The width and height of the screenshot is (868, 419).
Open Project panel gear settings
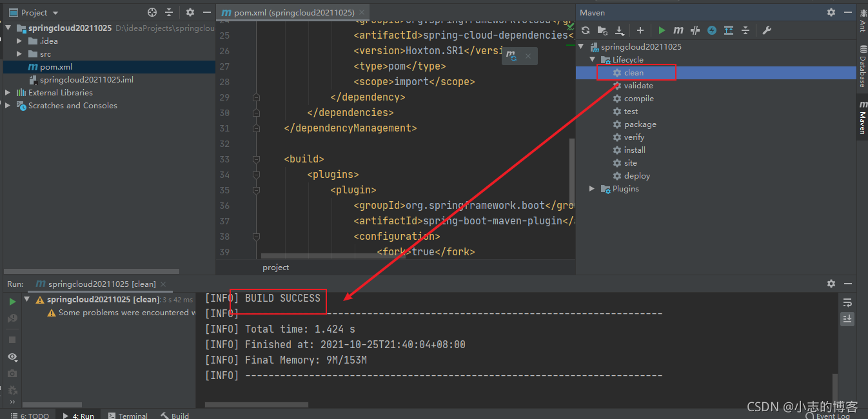point(190,12)
